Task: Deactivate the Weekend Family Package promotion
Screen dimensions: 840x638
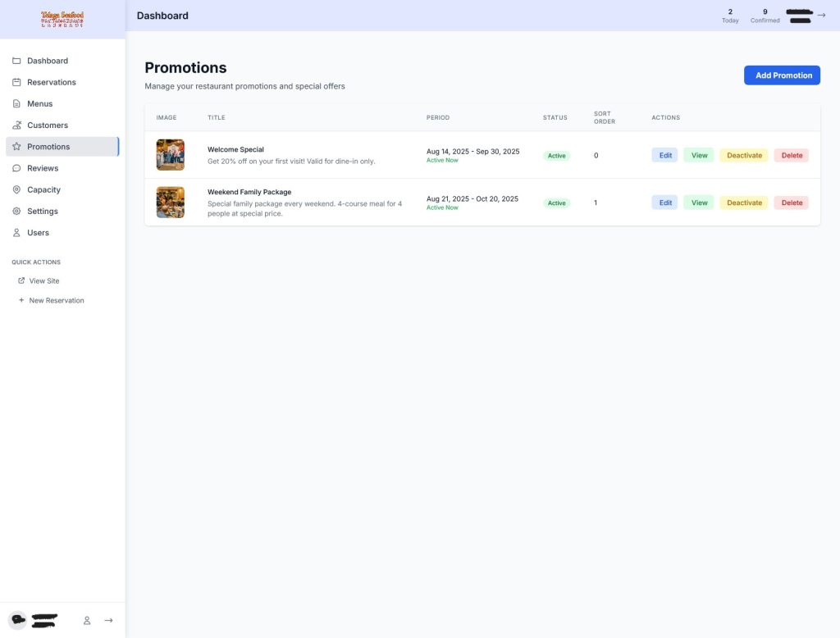Action: point(744,203)
